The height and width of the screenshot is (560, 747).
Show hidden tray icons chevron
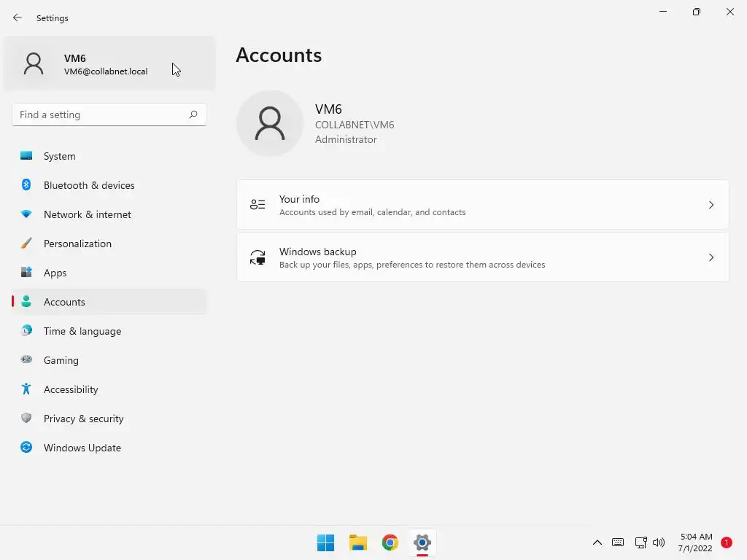[597, 542]
